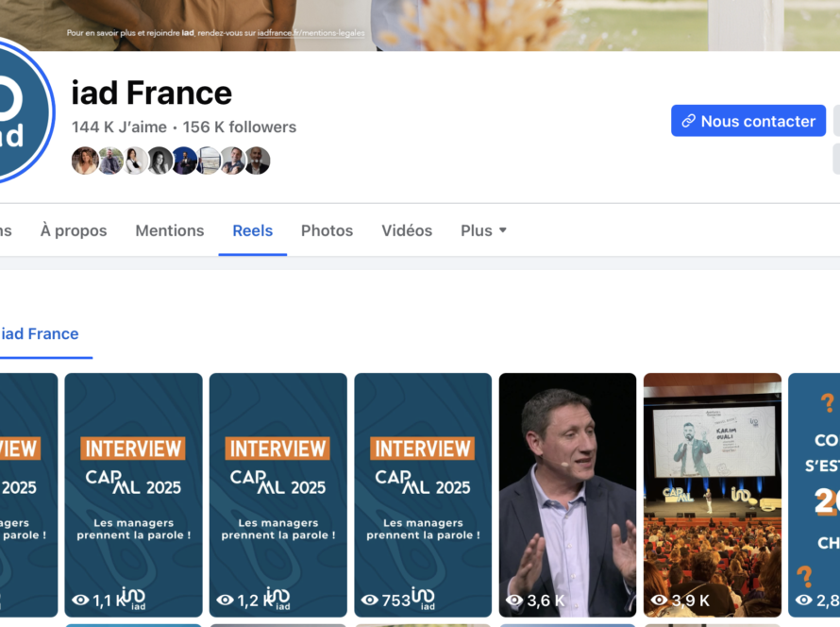Expand the Plus dropdown menu
Image resolution: width=840 pixels, height=627 pixels.
(483, 230)
